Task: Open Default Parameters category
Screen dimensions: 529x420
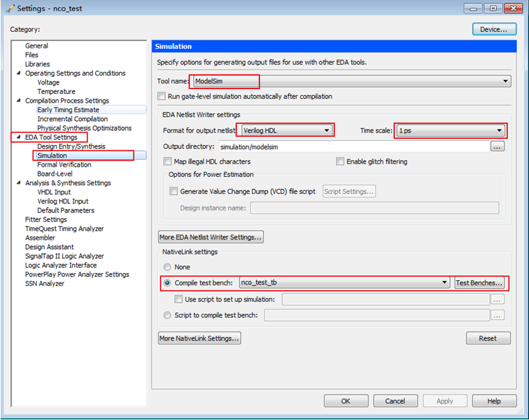Action: 66,210
